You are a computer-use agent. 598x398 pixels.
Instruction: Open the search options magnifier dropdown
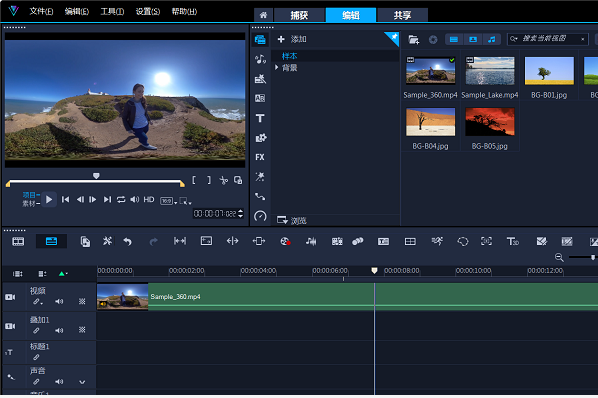coord(514,39)
